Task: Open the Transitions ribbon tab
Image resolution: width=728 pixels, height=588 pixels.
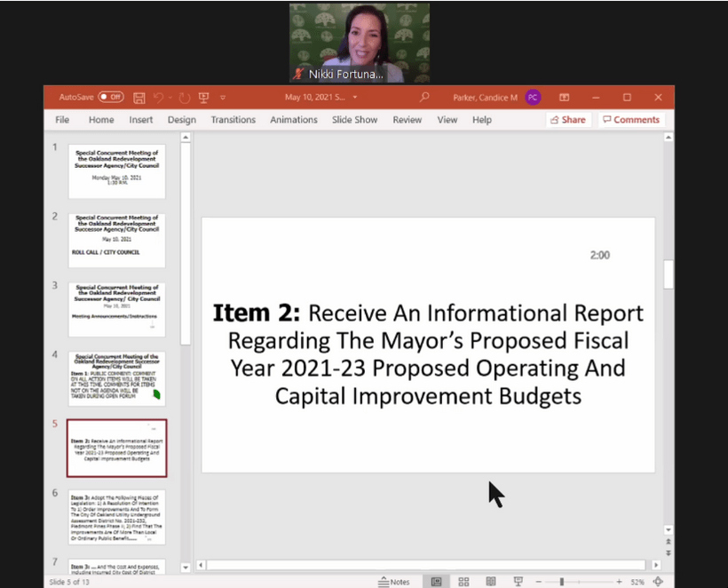Action: [x=233, y=120]
